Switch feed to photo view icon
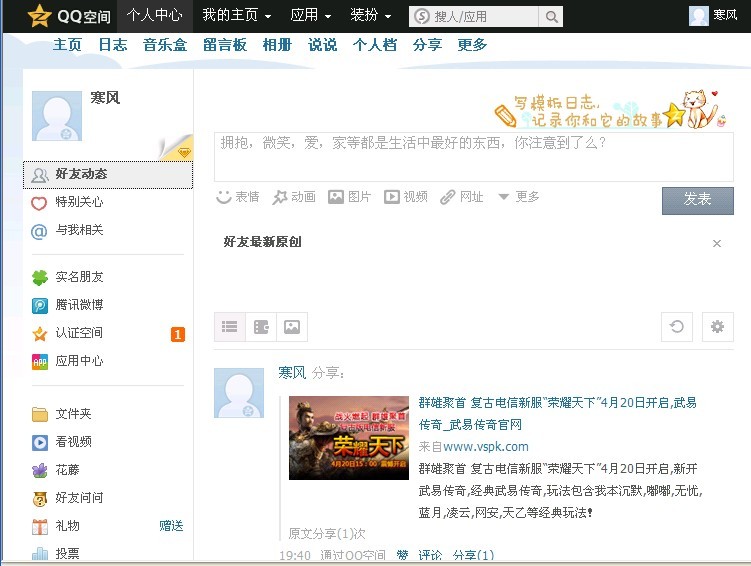This screenshot has width=751, height=566. point(292,327)
